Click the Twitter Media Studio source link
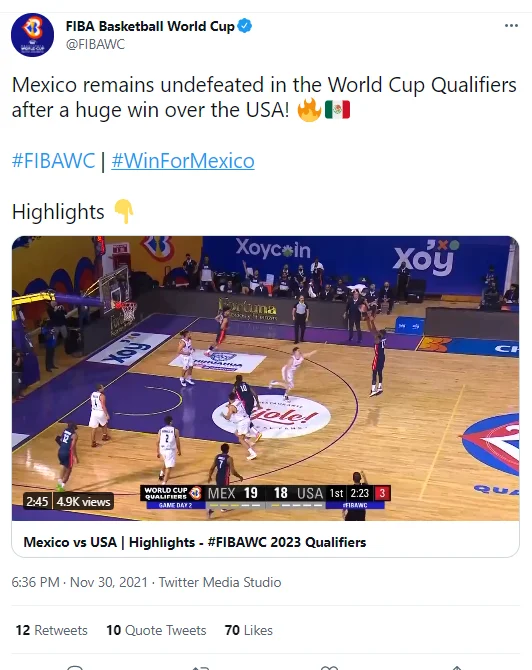The height and width of the screenshot is (670, 532). tap(220, 582)
